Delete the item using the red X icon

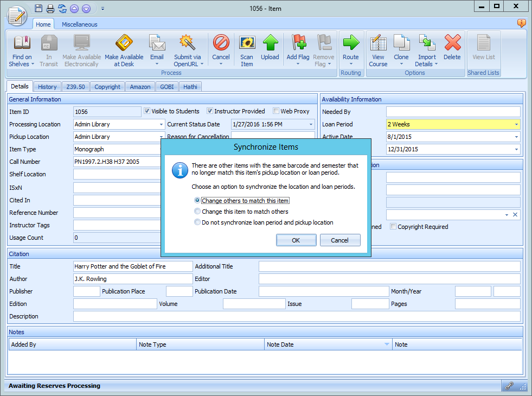point(453,49)
